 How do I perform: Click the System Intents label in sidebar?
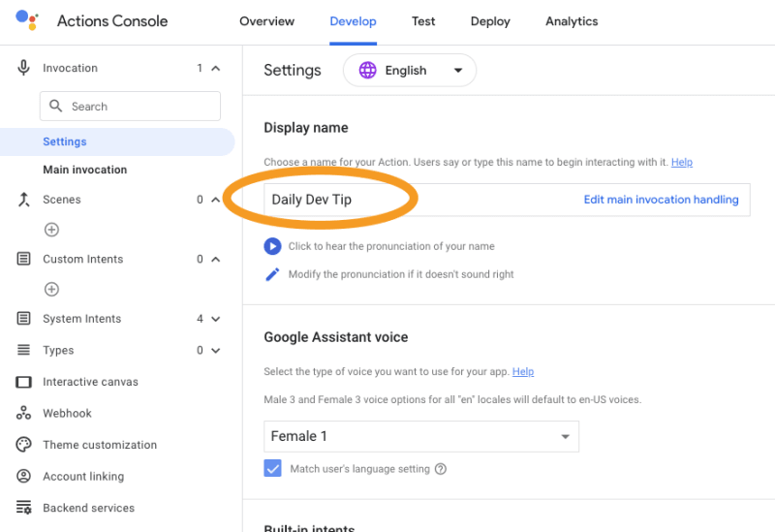[82, 319]
